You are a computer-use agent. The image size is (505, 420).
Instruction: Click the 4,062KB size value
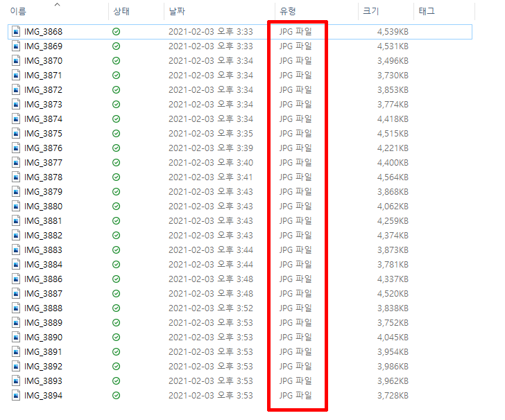[x=393, y=207]
